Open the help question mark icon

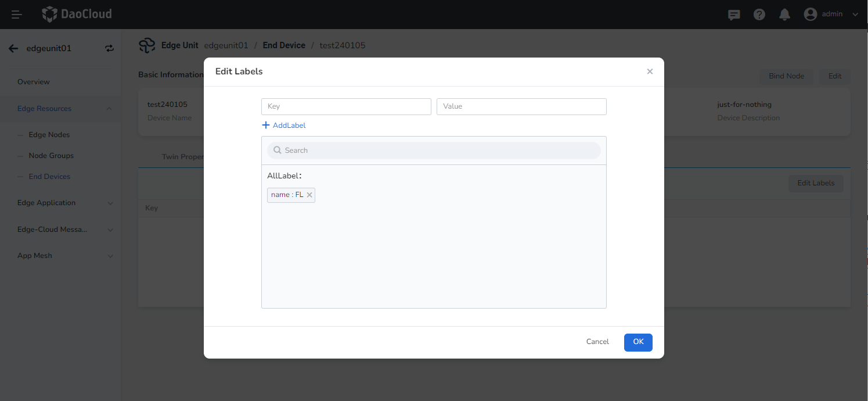(x=759, y=15)
